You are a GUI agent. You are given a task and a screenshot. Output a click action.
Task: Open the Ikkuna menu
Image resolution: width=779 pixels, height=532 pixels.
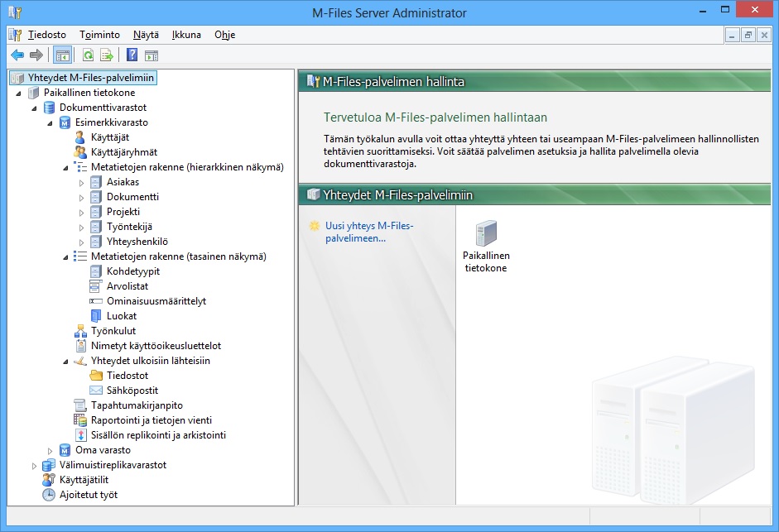pos(186,35)
